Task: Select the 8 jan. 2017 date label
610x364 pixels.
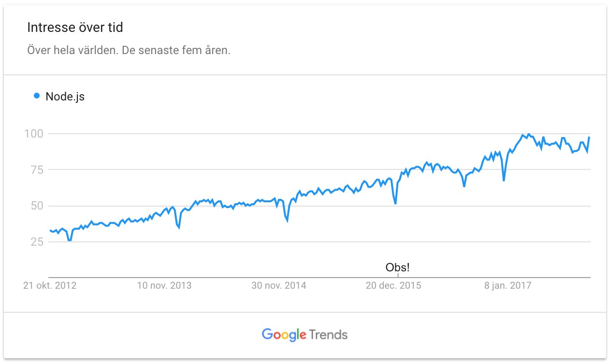Action: point(508,285)
